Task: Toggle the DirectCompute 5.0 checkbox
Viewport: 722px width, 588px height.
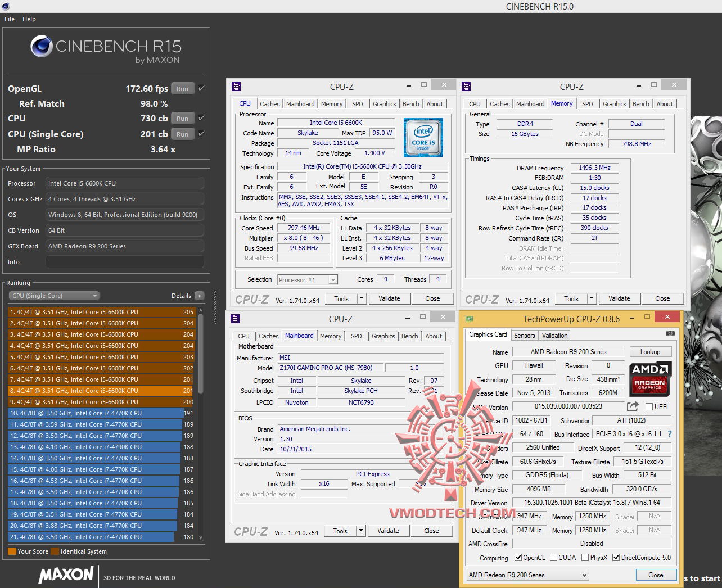Action: tap(616, 558)
